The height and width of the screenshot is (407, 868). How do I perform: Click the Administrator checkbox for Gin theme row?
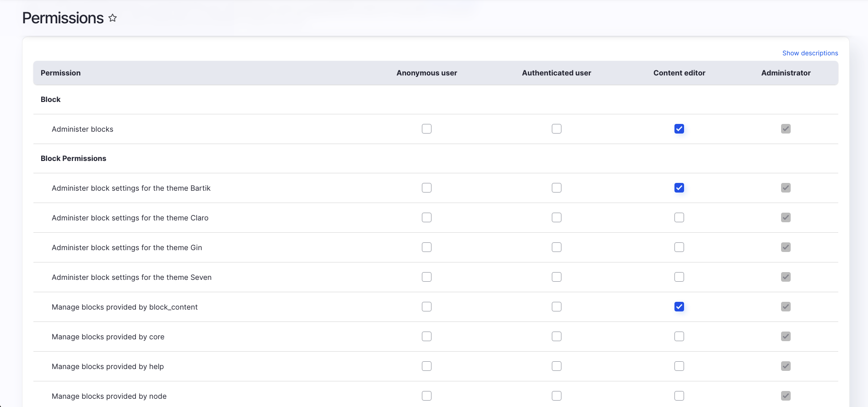pos(786,247)
